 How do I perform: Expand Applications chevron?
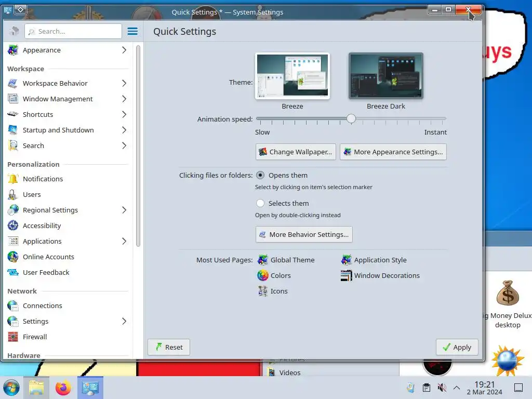click(124, 241)
